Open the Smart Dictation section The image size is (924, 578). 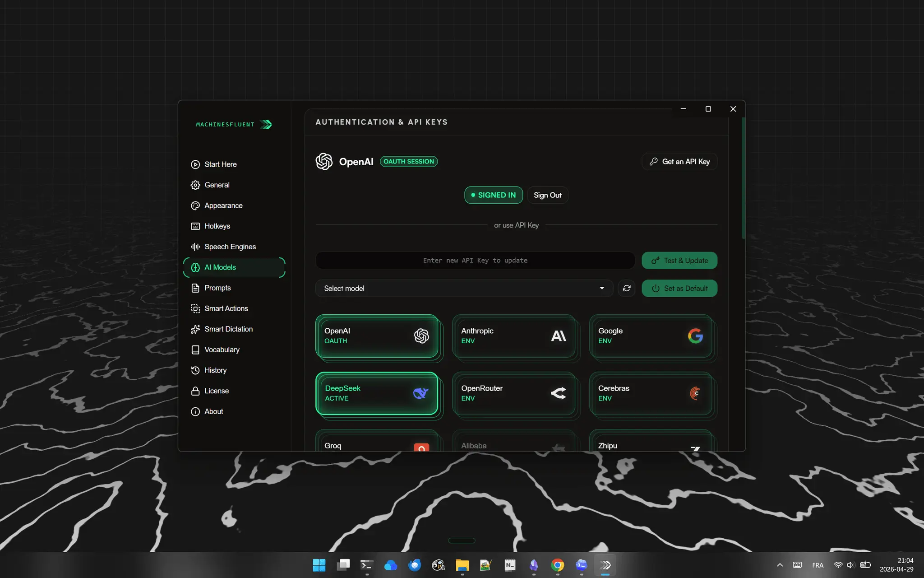pos(234,329)
